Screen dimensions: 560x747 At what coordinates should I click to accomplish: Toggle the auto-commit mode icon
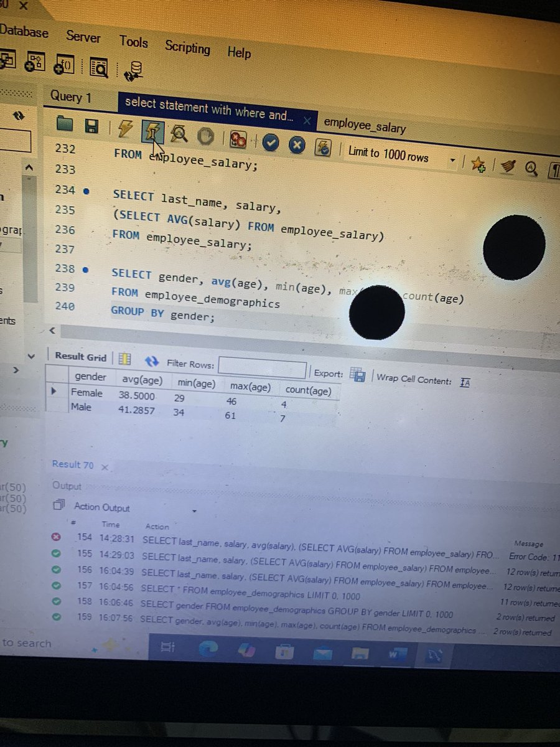323,148
